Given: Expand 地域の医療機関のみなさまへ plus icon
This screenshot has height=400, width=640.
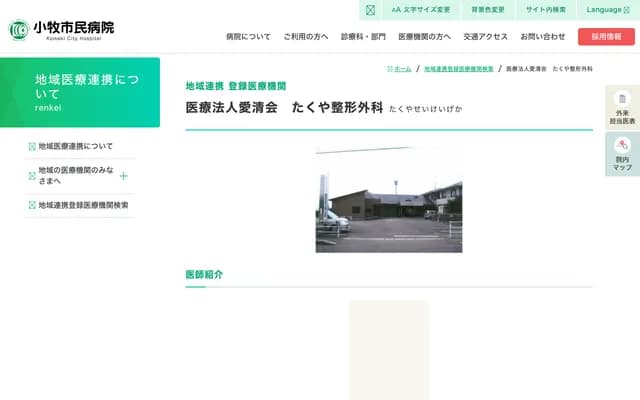Looking at the screenshot, I should coord(123,176).
